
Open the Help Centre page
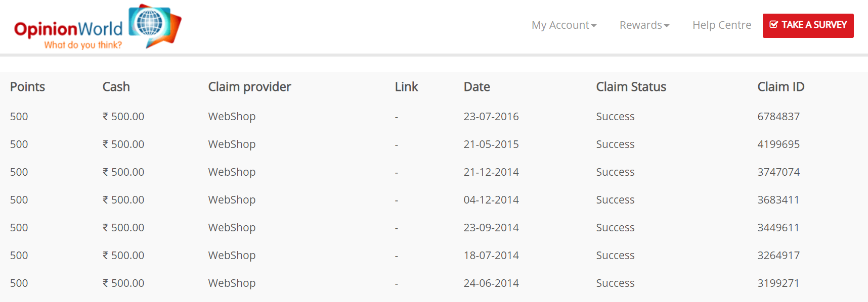click(722, 25)
